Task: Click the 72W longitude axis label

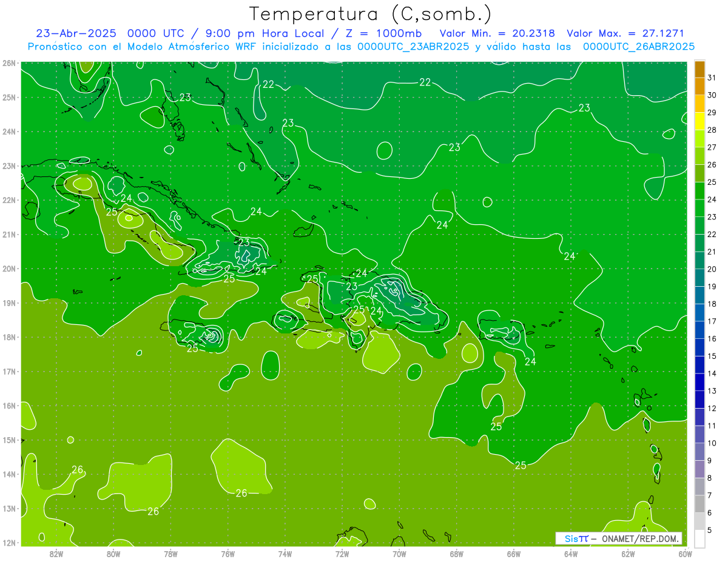Action: pos(342,553)
